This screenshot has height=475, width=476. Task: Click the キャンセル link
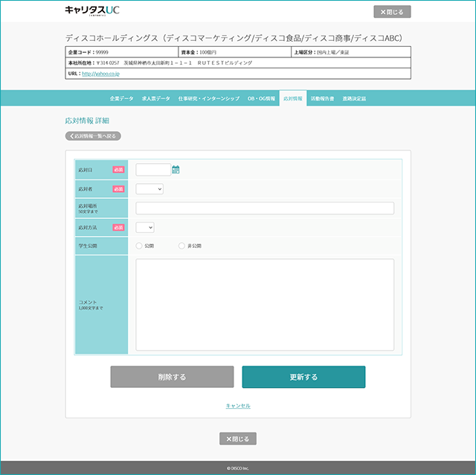(238, 406)
